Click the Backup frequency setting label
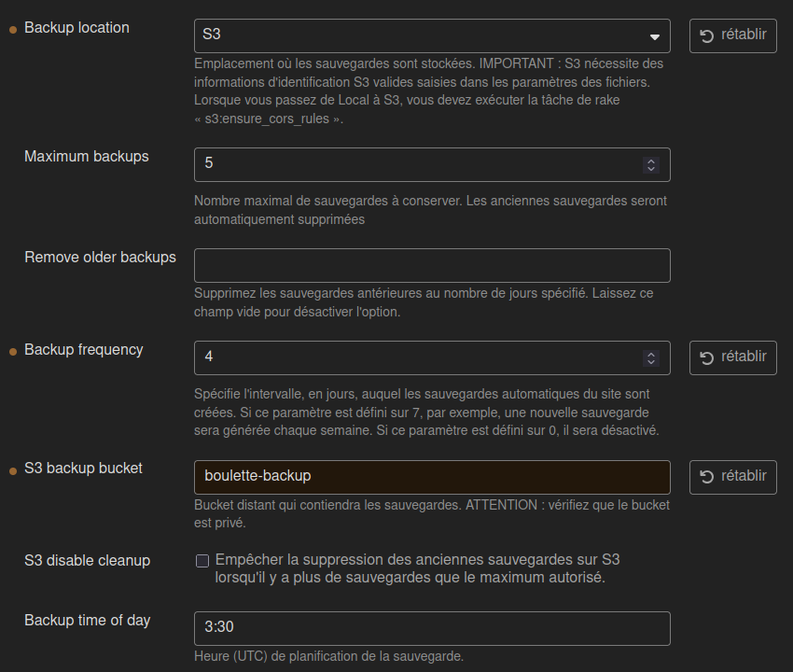Image resolution: width=793 pixels, height=672 pixels. point(83,350)
